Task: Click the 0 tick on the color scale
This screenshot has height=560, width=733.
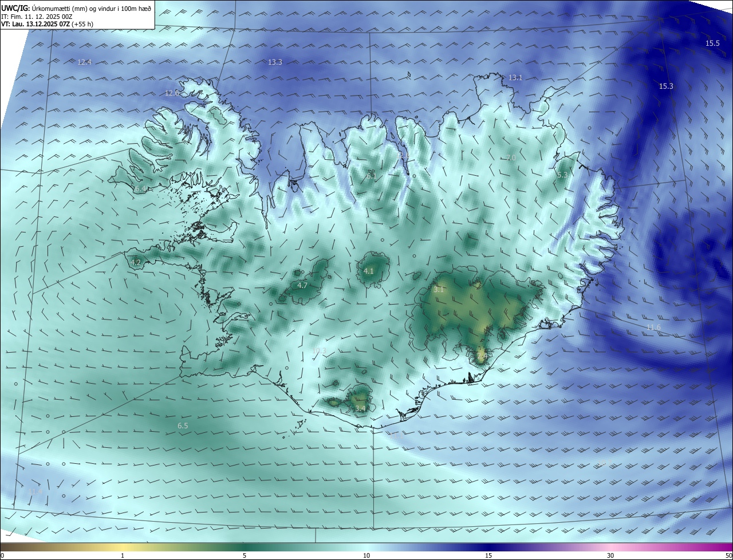Action: click(2, 555)
